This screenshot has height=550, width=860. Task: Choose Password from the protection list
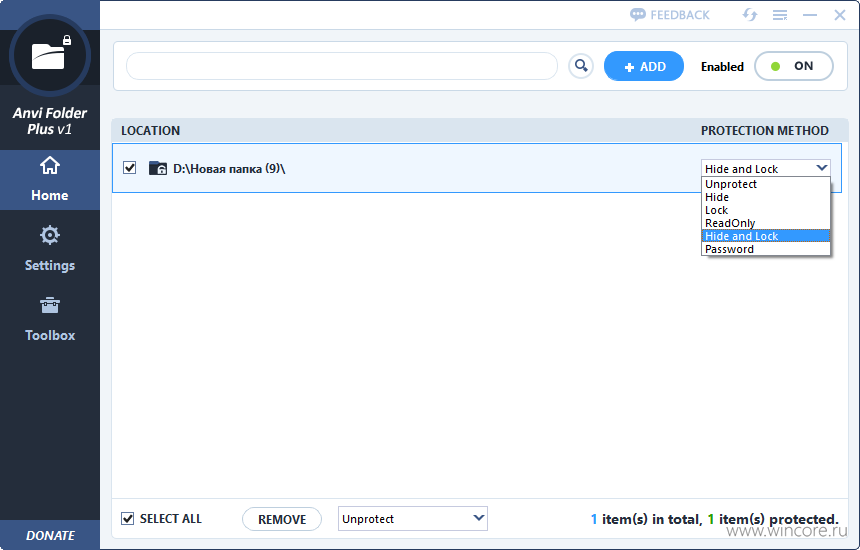pyautogui.click(x=766, y=249)
